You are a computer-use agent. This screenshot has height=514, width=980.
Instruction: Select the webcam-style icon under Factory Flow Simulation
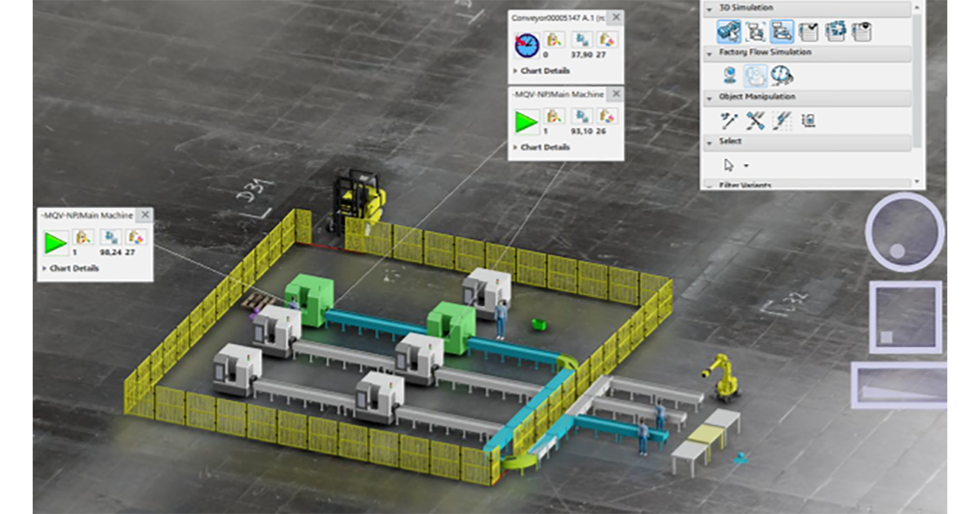pos(730,78)
